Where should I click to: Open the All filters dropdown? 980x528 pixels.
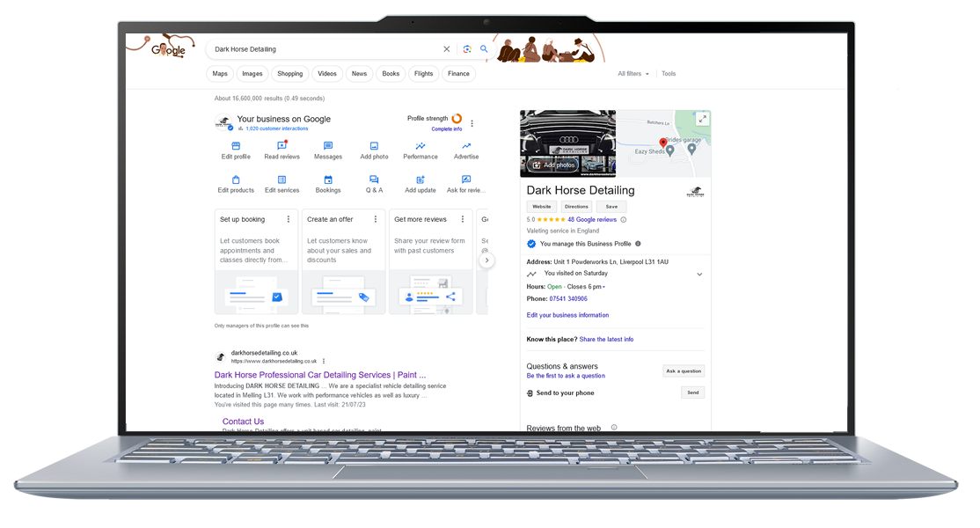(633, 74)
